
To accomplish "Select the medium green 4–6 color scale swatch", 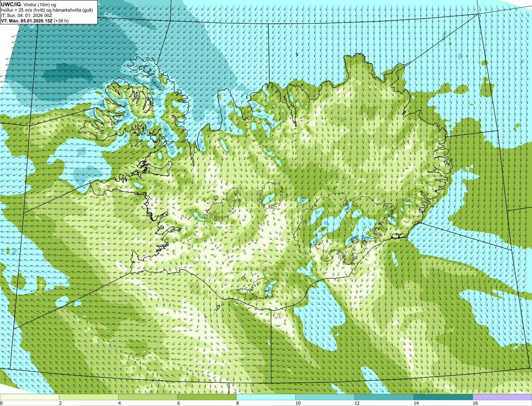I will [x=148, y=397].
